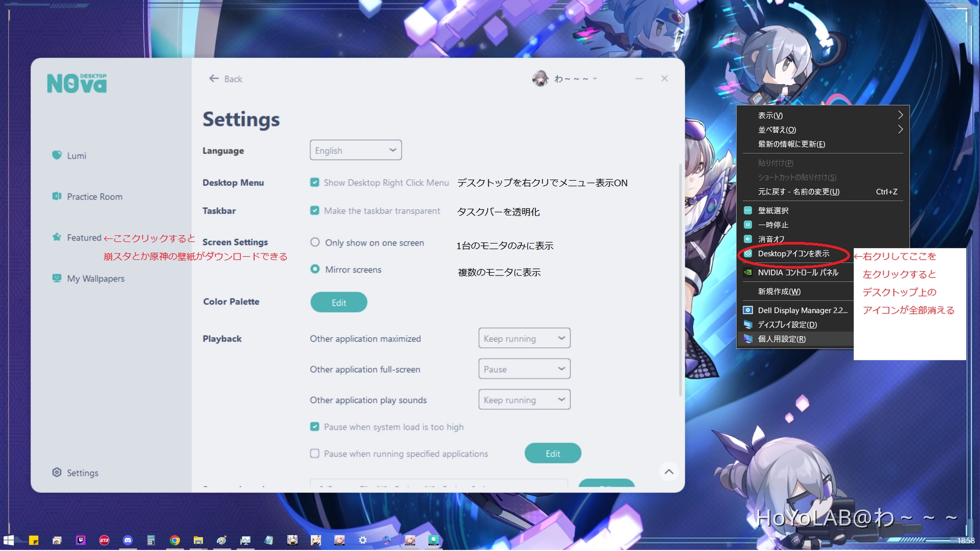The image size is (980, 551).
Task: Open My Wallpapers from the sidebar
Action: [96, 278]
